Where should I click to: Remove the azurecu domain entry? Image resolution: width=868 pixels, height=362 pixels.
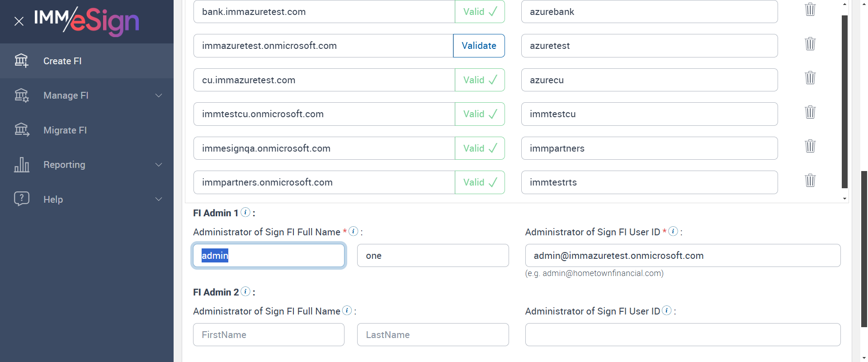coord(810,78)
